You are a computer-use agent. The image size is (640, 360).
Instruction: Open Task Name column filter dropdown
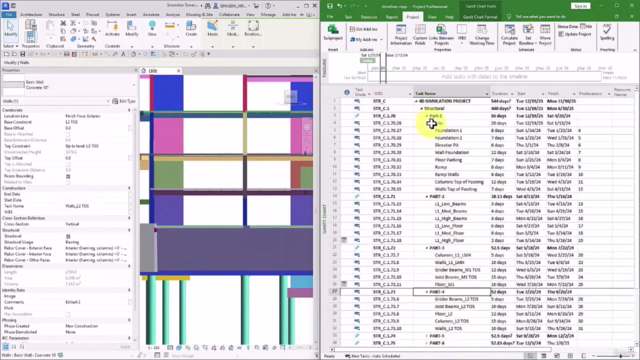[487, 94]
